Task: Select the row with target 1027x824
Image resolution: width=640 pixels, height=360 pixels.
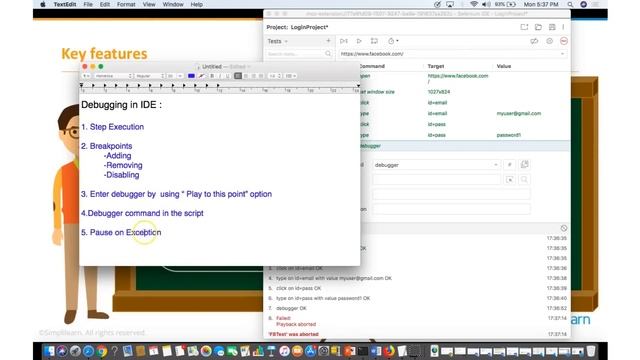Action: pos(464,92)
